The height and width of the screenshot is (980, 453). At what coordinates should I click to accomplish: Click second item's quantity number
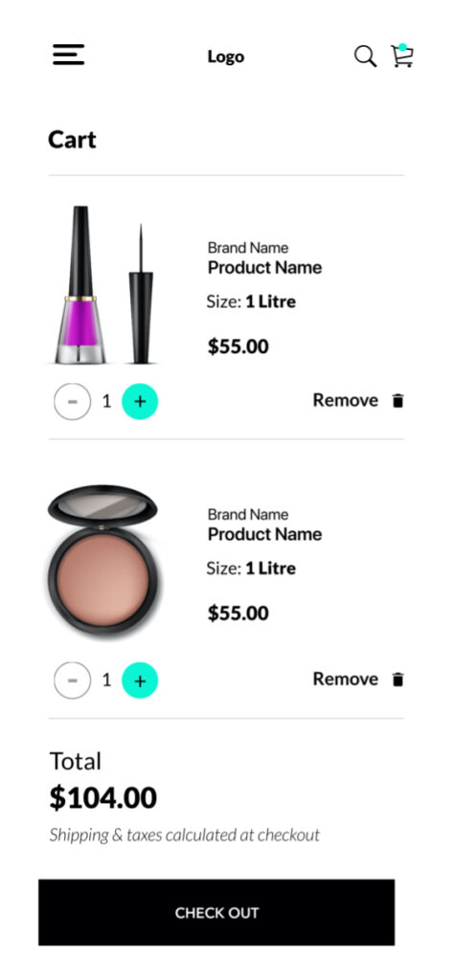click(x=106, y=680)
